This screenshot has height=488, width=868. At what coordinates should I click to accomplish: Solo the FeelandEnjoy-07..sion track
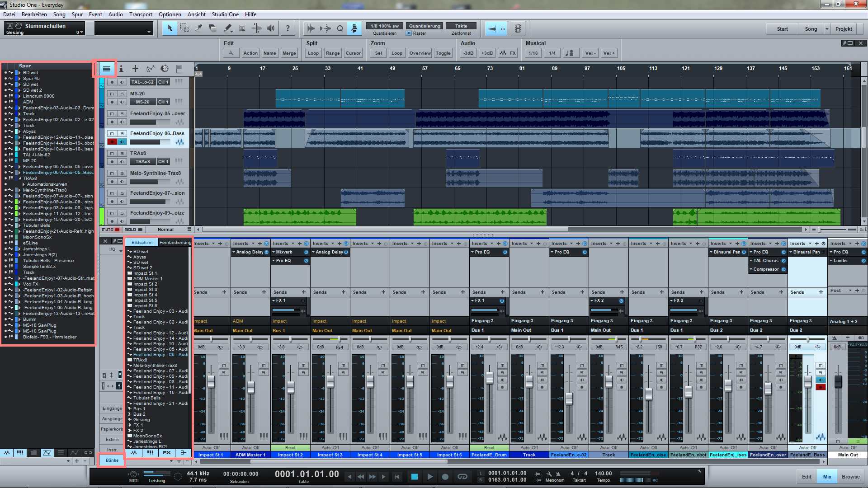click(x=122, y=193)
